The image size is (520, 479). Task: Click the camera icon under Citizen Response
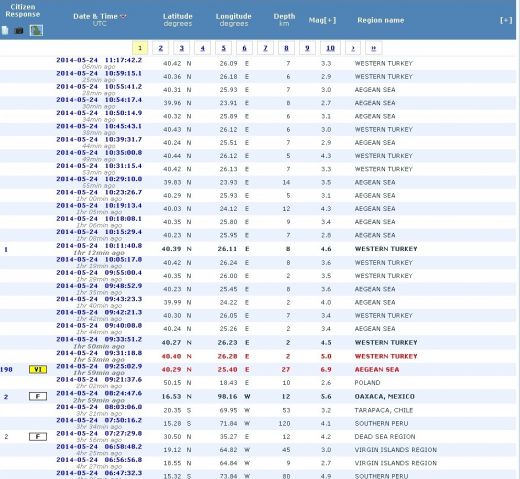tap(19, 31)
